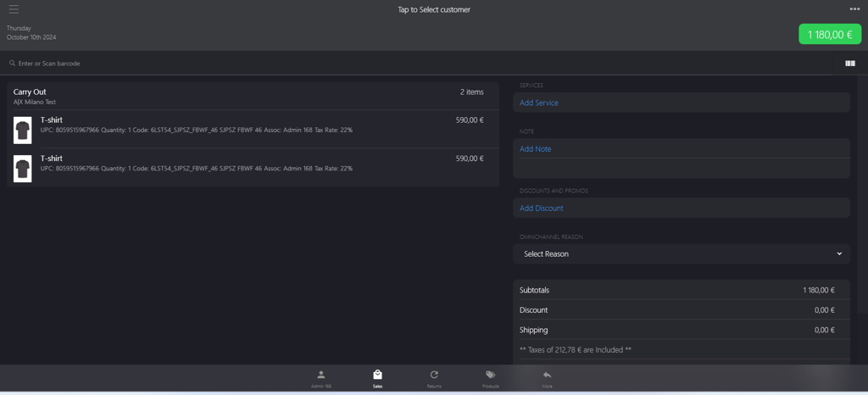Click Thursday October 10th 2024 date
This screenshot has height=395, width=868.
(31, 33)
